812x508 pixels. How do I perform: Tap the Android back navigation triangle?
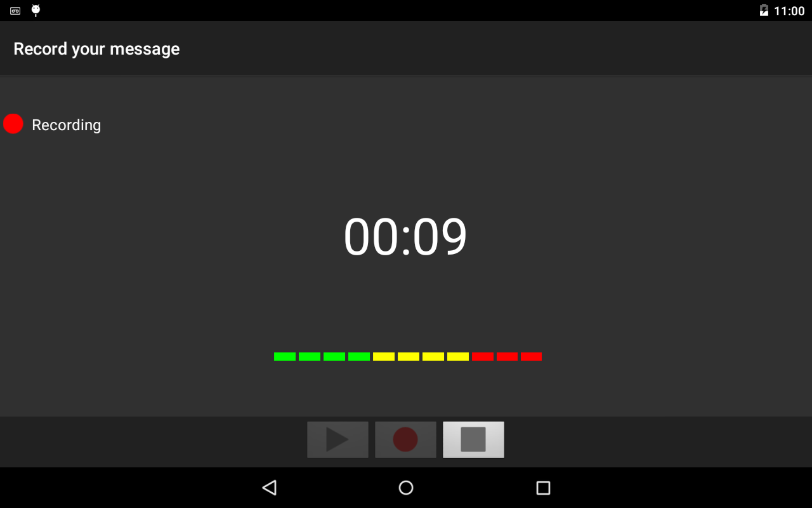[270, 488]
